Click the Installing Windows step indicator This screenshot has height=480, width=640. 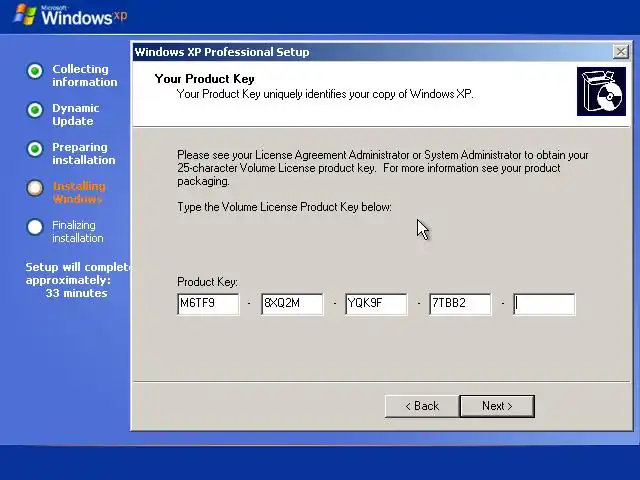[x=35, y=188]
